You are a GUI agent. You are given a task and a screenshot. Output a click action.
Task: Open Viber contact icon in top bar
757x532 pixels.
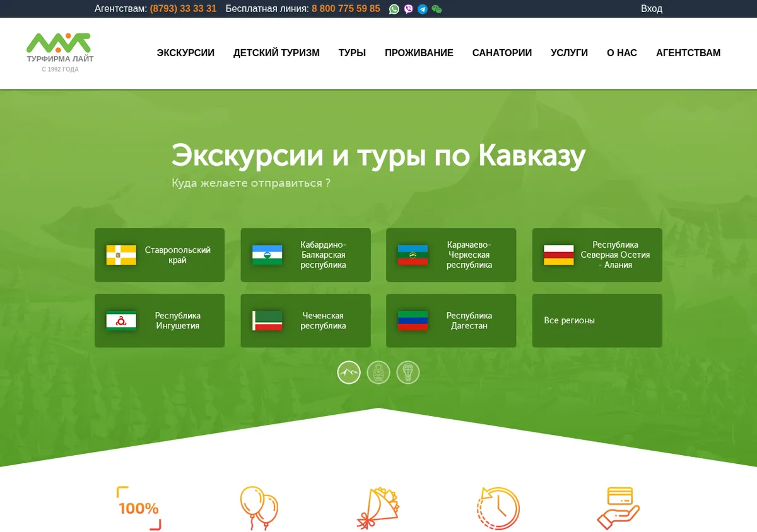tap(409, 9)
